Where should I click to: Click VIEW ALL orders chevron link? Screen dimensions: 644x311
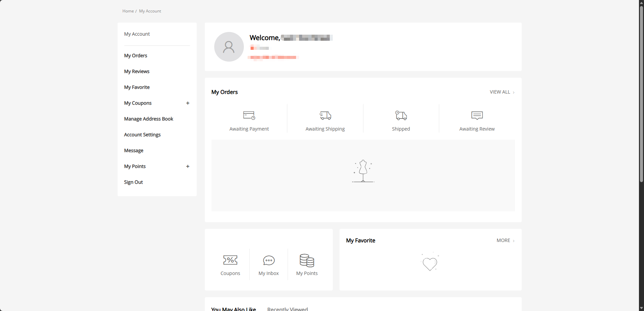[x=502, y=92]
